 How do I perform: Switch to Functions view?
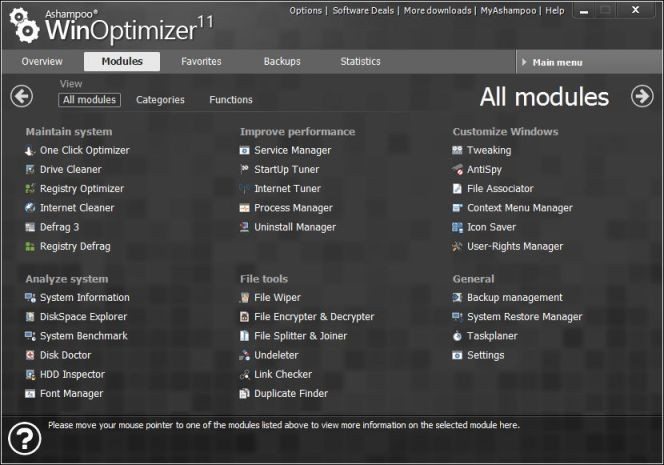pyautogui.click(x=231, y=100)
